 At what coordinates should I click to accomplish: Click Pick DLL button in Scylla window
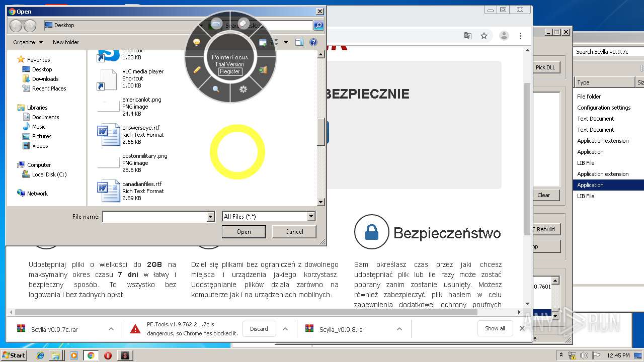(545, 67)
